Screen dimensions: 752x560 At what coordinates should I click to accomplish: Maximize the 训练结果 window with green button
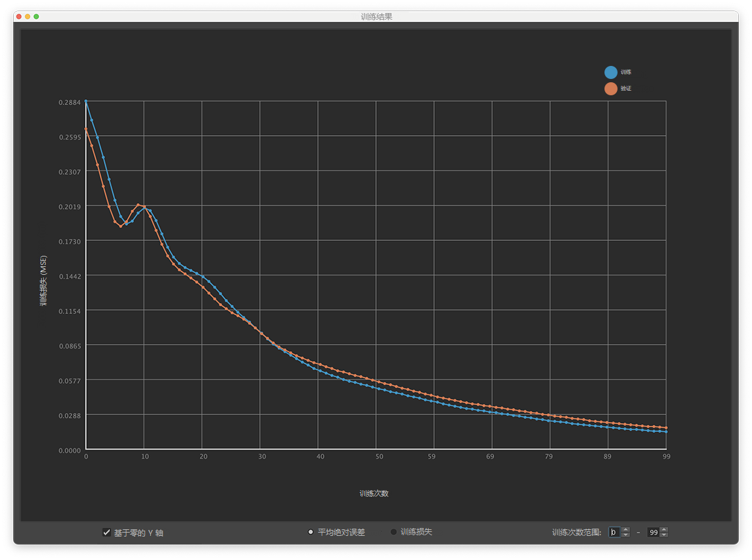pyautogui.click(x=36, y=17)
